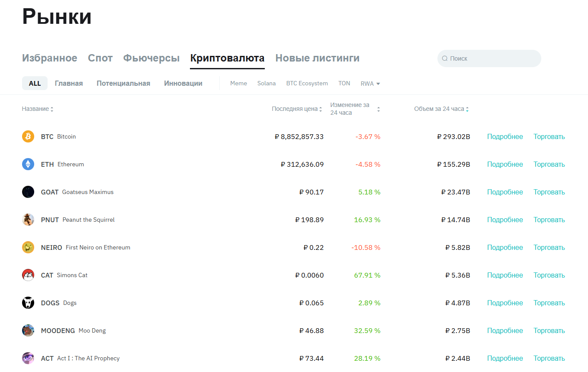Select the Криптовалюта tab

tap(228, 58)
